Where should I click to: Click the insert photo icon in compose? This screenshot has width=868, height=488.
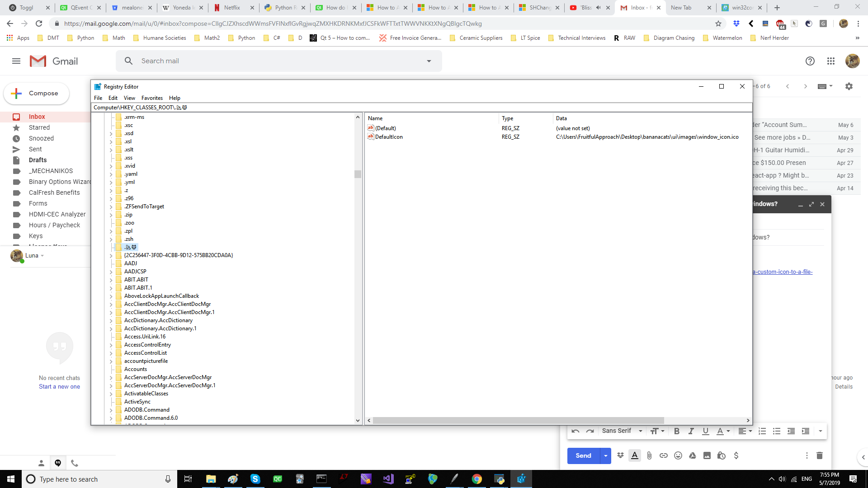click(707, 455)
